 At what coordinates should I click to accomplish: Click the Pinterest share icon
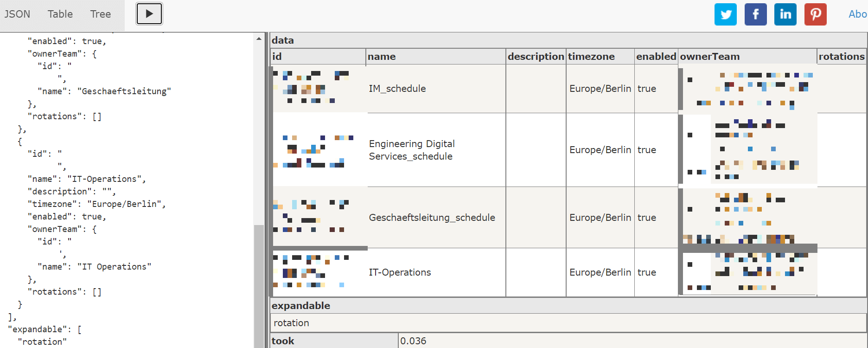click(816, 14)
